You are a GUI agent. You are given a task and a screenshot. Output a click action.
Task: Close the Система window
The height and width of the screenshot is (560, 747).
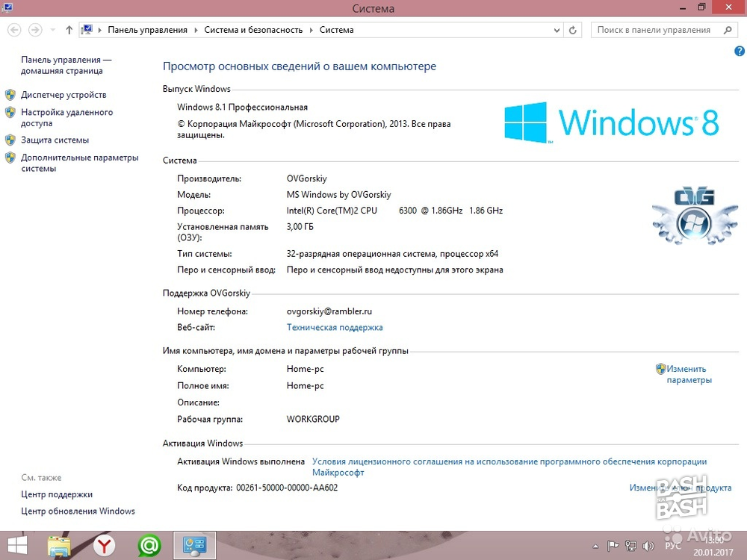[729, 7]
